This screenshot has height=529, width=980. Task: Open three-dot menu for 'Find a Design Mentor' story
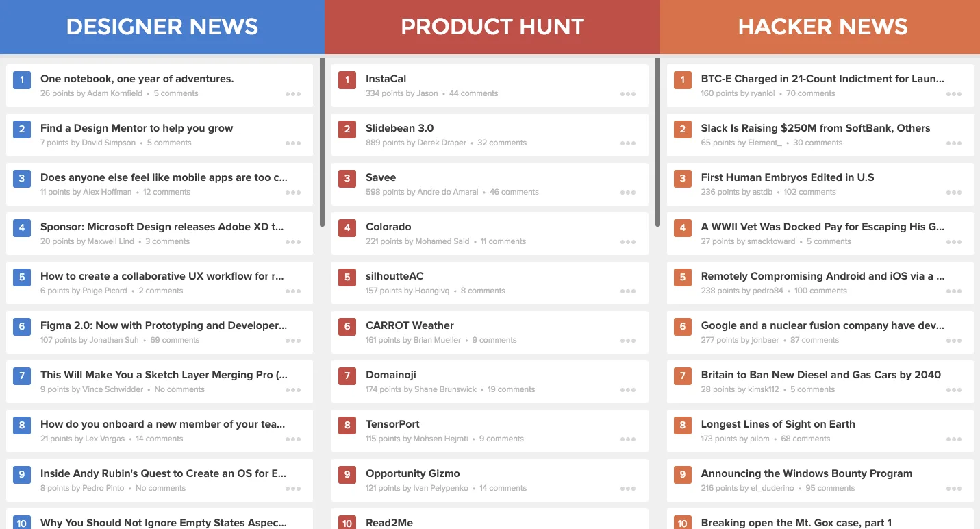pyautogui.click(x=293, y=143)
